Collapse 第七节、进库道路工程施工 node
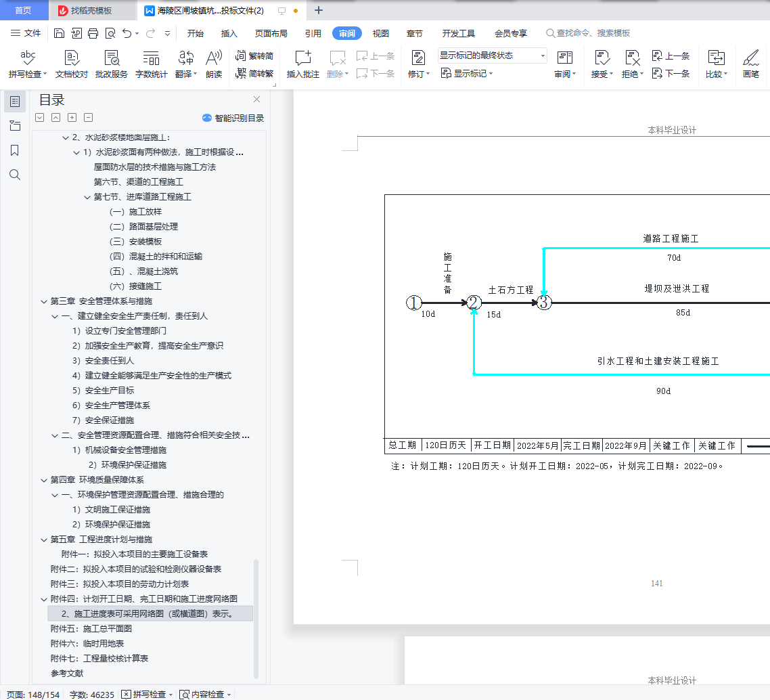770x700 pixels. point(87,198)
